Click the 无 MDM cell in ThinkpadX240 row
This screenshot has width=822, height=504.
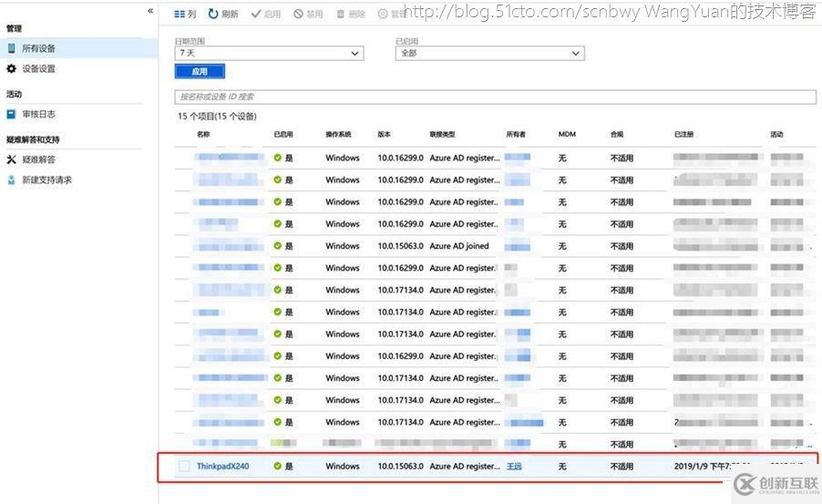click(562, 466)
